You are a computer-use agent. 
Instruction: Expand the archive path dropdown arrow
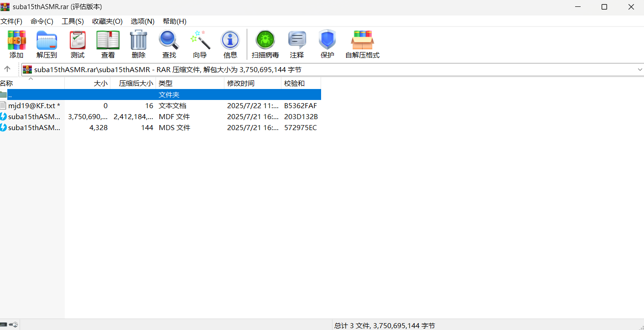(x=639, y=69)
